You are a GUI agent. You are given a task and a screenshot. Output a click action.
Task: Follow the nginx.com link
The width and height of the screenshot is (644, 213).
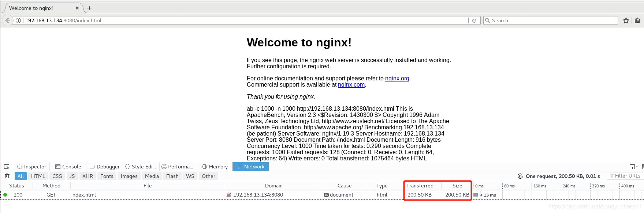point(351,85)
